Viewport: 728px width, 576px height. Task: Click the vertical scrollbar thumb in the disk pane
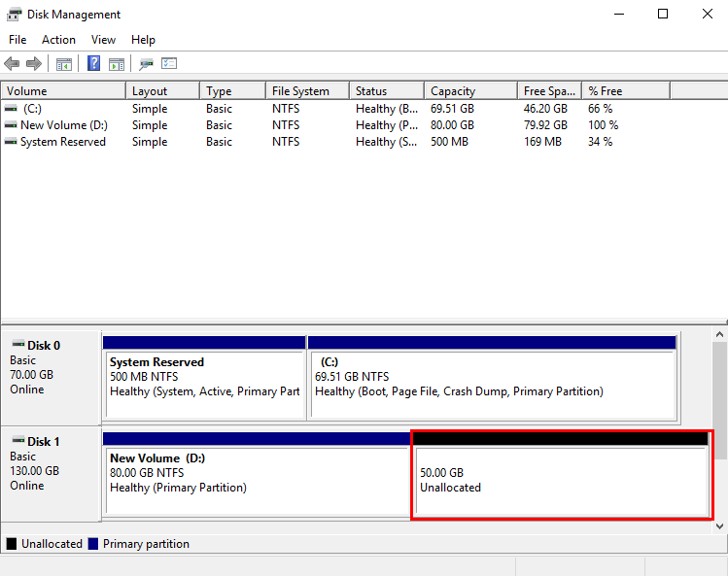(719, 400)
